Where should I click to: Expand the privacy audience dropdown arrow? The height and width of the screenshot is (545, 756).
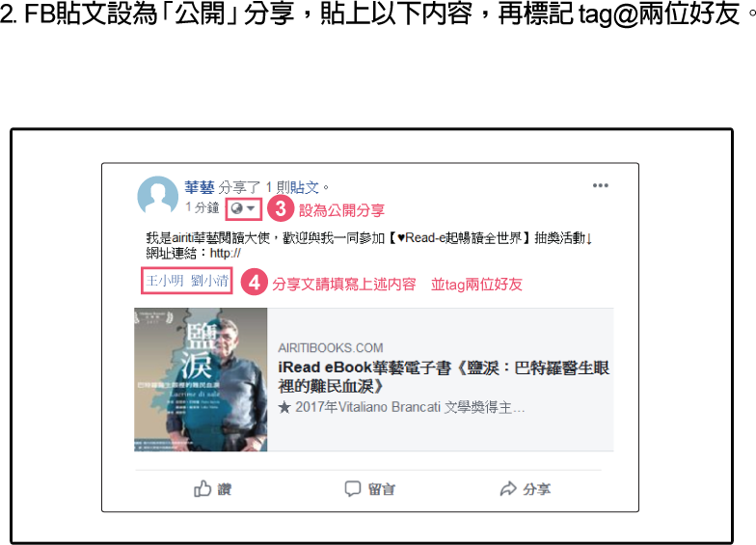[251, 208]
